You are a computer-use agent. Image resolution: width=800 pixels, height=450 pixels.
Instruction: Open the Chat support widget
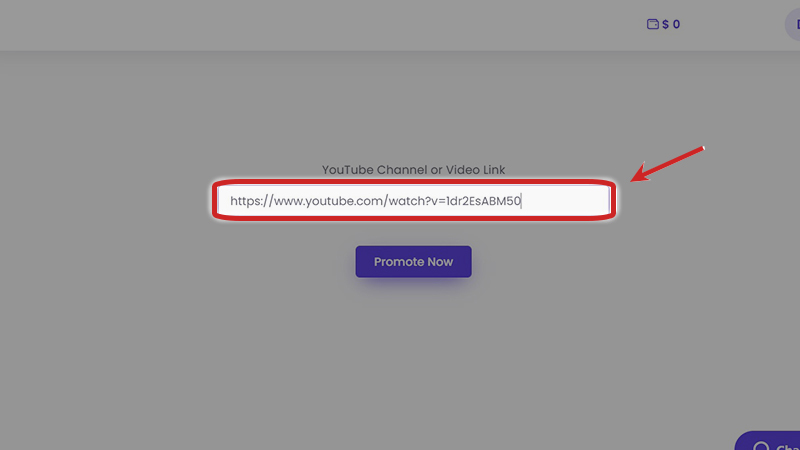coord(767,441)
